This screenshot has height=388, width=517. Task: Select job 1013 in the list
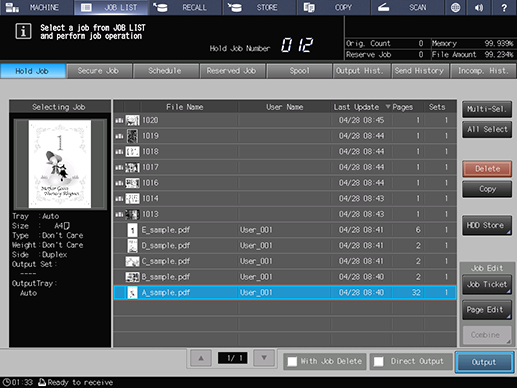[285, 214]
